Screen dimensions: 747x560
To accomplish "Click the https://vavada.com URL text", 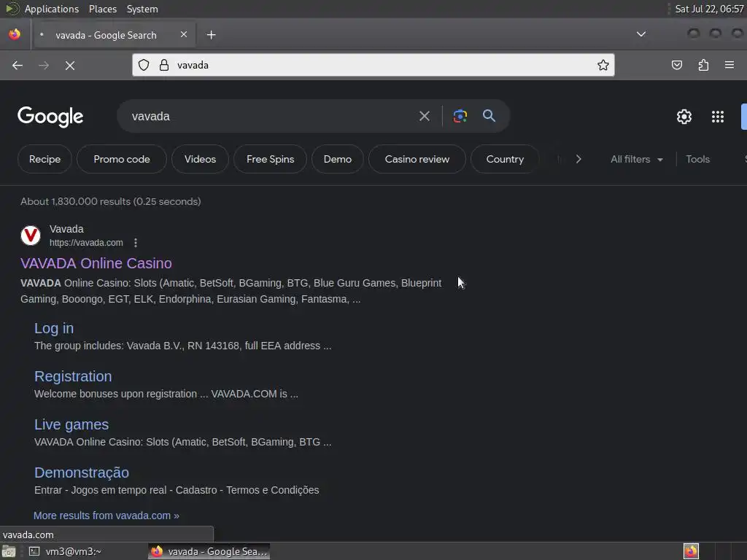I will 86,243.
